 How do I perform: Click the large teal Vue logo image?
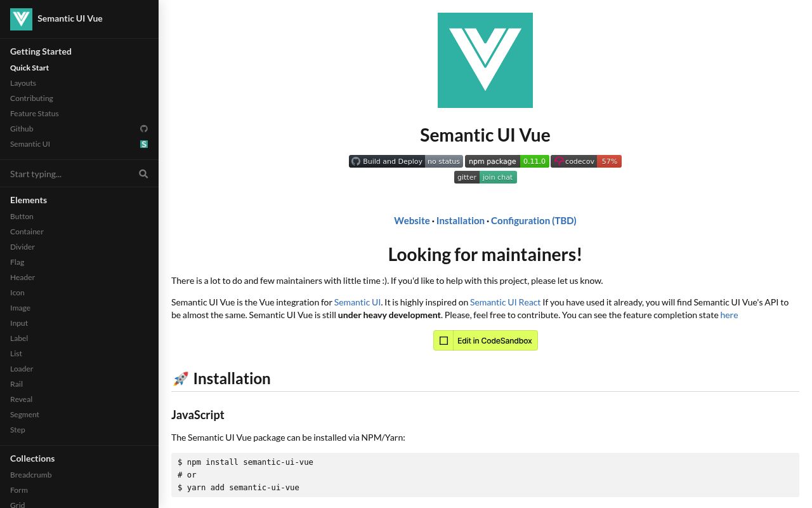[485, 60]
